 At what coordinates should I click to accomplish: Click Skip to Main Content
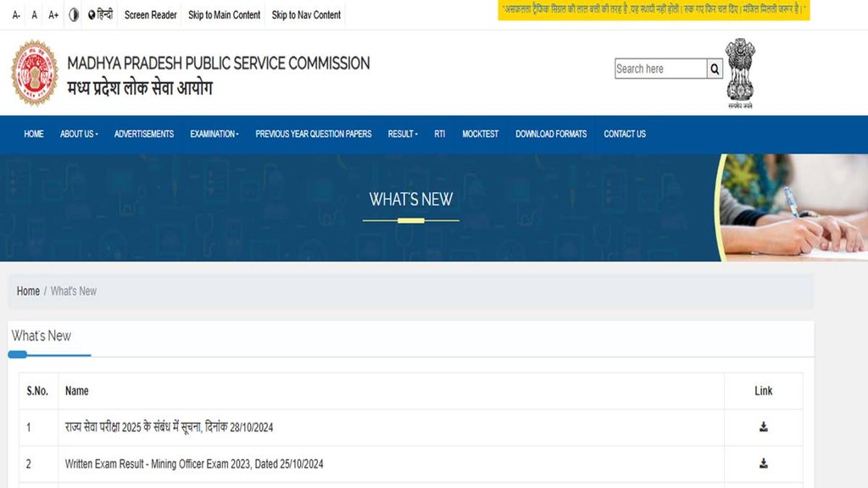[224, 15]
